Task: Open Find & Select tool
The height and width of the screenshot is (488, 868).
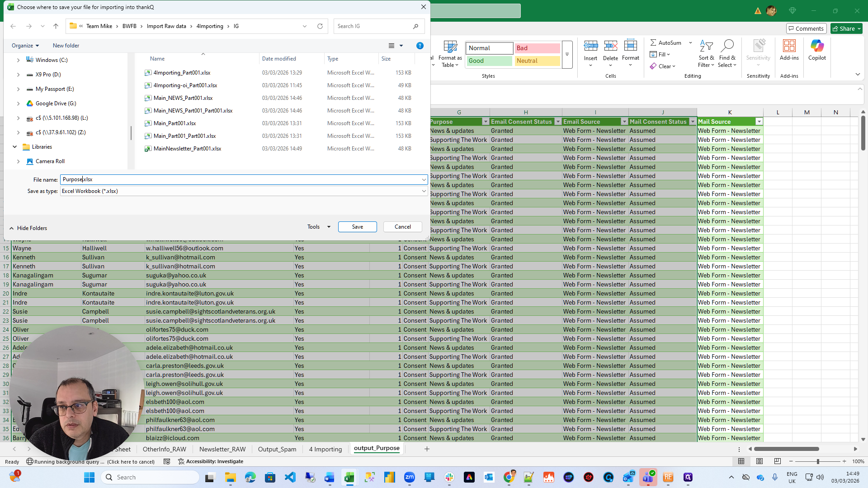Action: point(727,53)
